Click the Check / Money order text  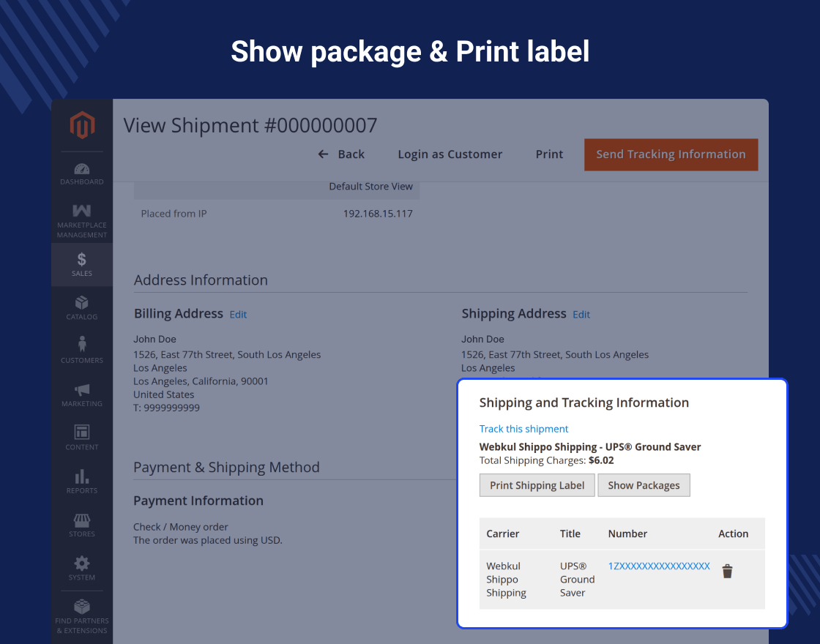coord(180,527)
